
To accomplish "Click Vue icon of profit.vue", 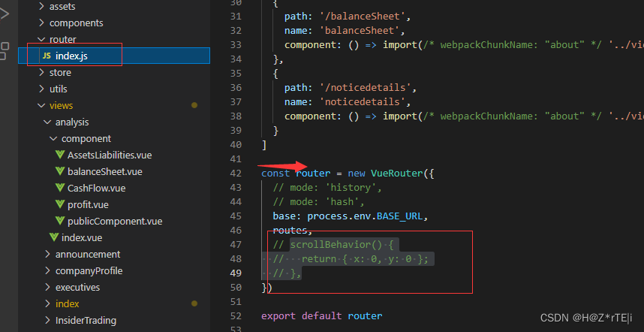I will tap(60, 204).
